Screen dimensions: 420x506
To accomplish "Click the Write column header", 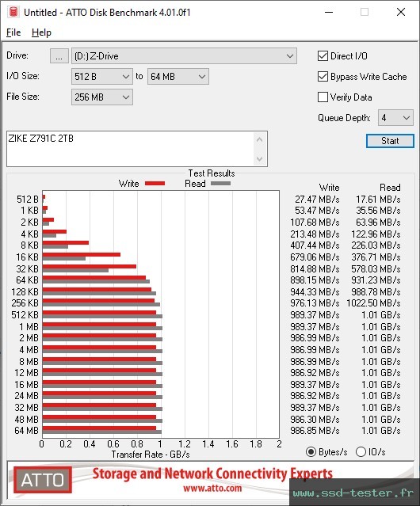I will 330,188.
